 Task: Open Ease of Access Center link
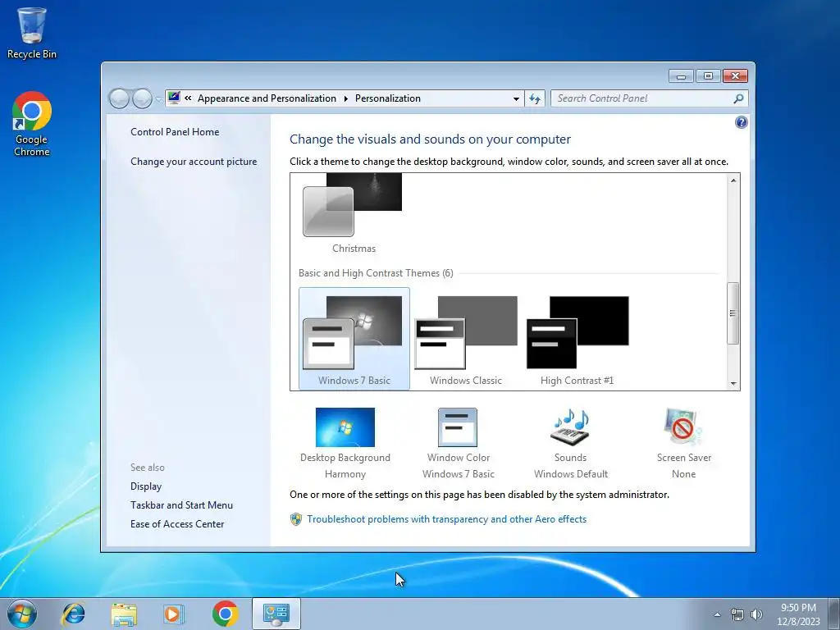[x=177, y=524]
